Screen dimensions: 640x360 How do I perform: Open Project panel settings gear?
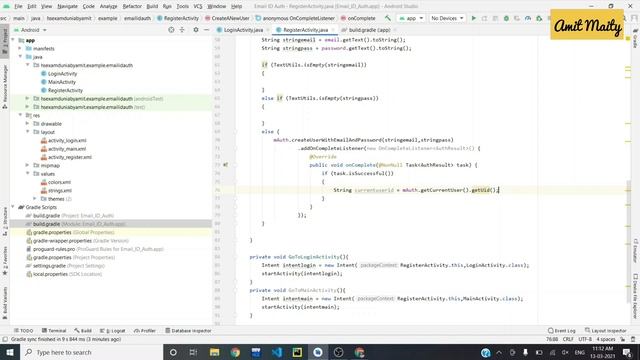196,30
